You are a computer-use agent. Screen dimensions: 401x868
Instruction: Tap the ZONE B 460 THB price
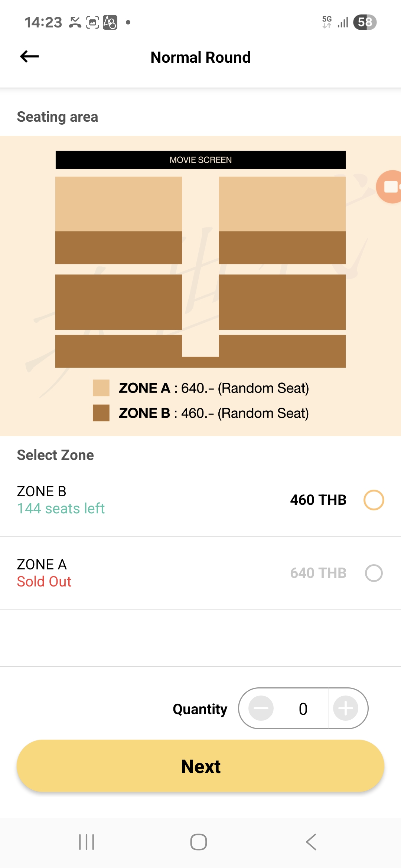(x=318, y=500)
